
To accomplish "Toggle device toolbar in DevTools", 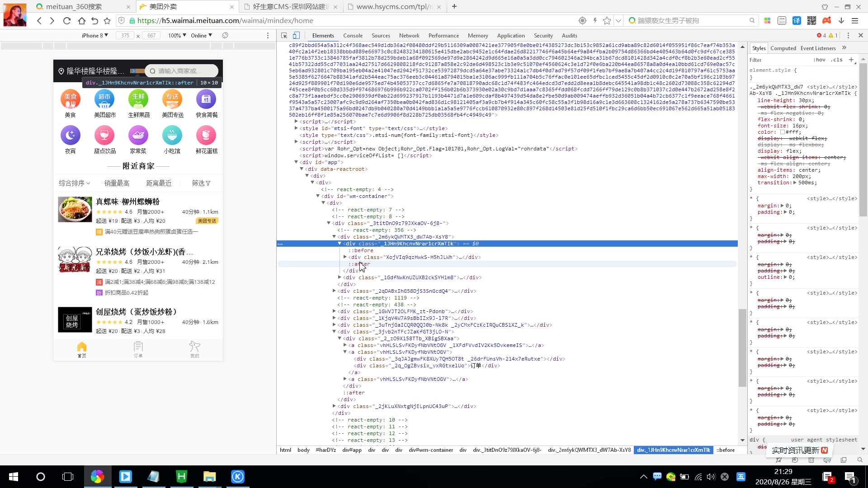I will click(x=296, y=35).
